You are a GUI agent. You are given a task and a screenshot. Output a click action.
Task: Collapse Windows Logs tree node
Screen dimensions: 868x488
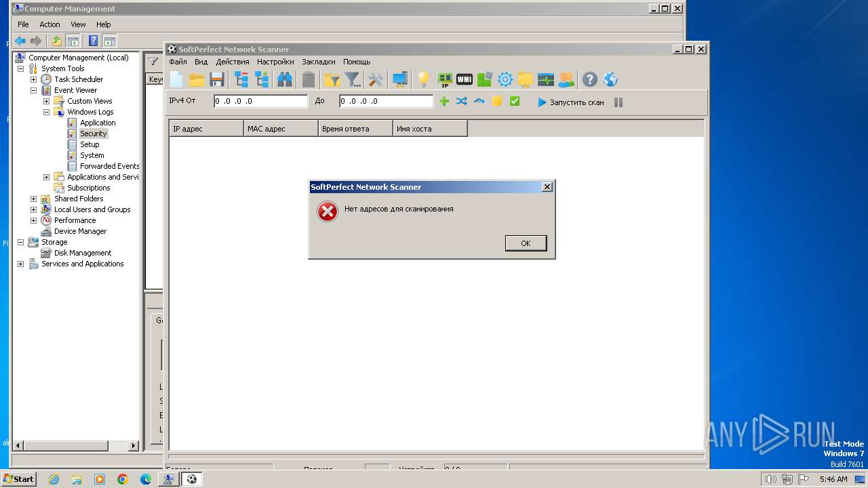coord(46,112)
